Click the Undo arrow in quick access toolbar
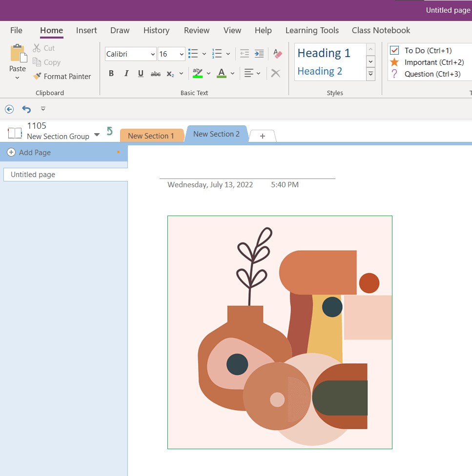This screenshot has height=476, width=472. (26, 109)
